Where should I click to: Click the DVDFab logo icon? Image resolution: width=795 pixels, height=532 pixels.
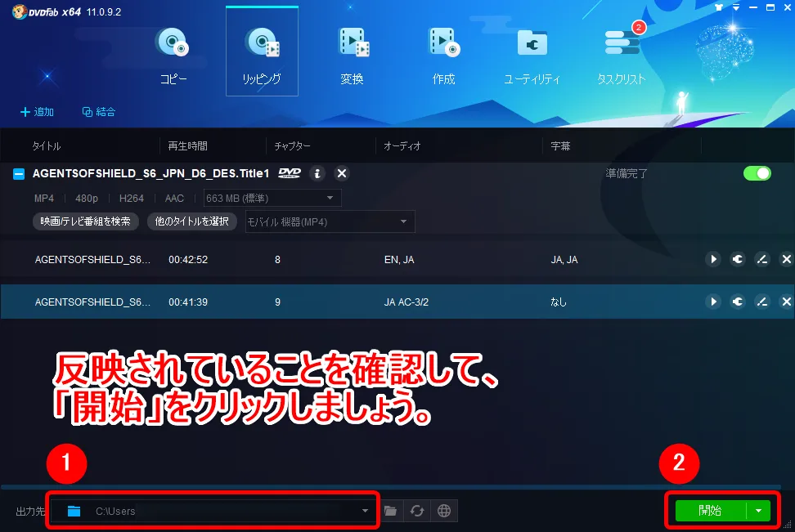20,11
